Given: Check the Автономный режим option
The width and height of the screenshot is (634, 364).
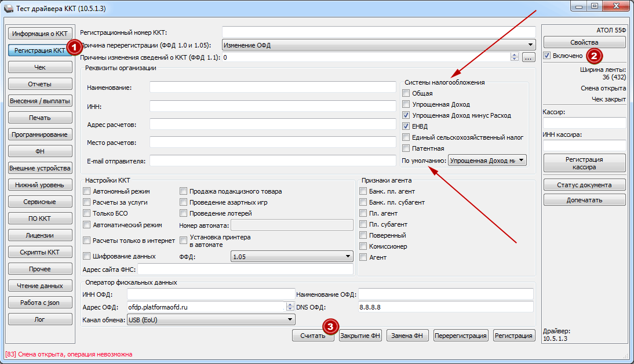Looking at the screenshot, I should [x=88, y=191].
